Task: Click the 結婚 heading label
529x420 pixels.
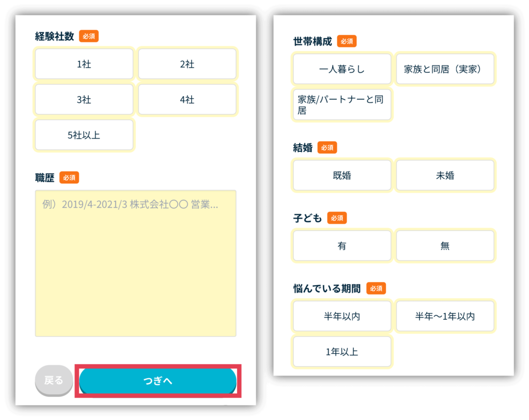Action: (303, 148)
